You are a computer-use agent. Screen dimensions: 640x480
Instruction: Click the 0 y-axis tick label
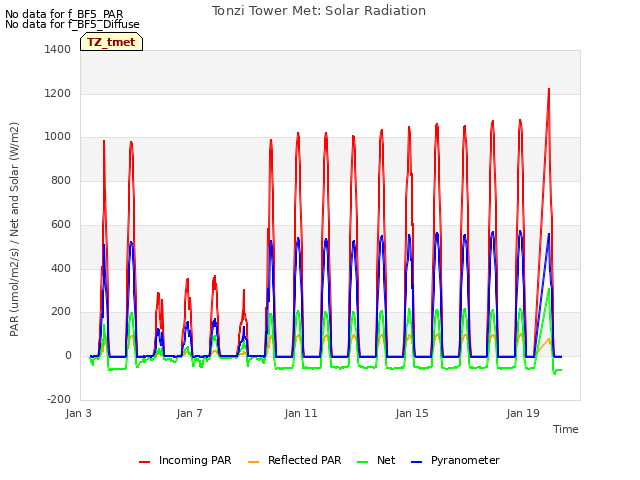point(68,356)
